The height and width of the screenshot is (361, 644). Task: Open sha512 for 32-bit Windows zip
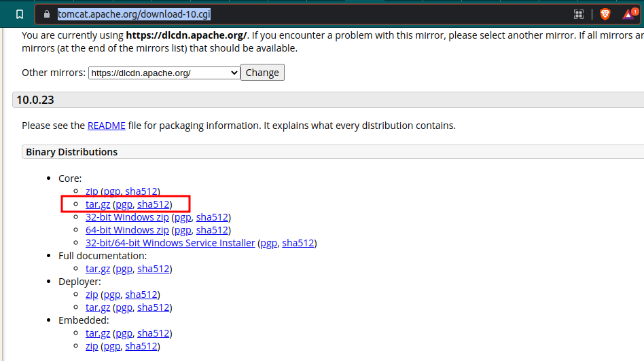pos(212,217)
